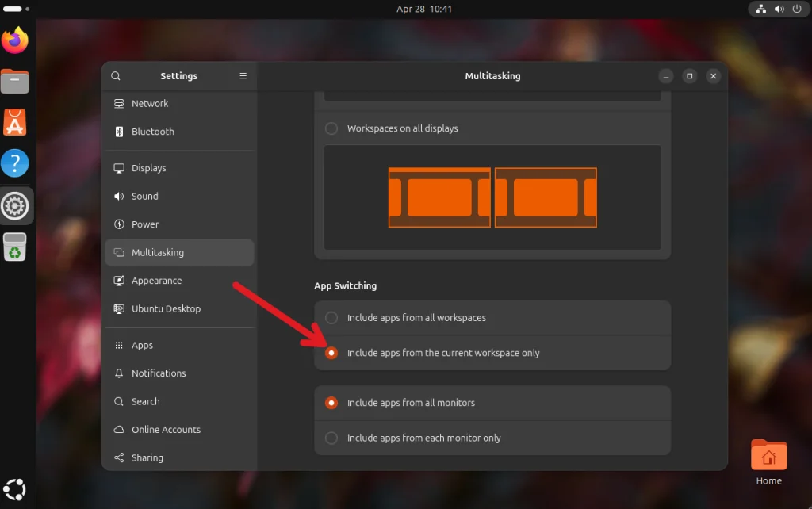Click the Sharing icon in sidebar
Image resolution: width=812 pixels, height=509 pixels.
tap(119, 457)
